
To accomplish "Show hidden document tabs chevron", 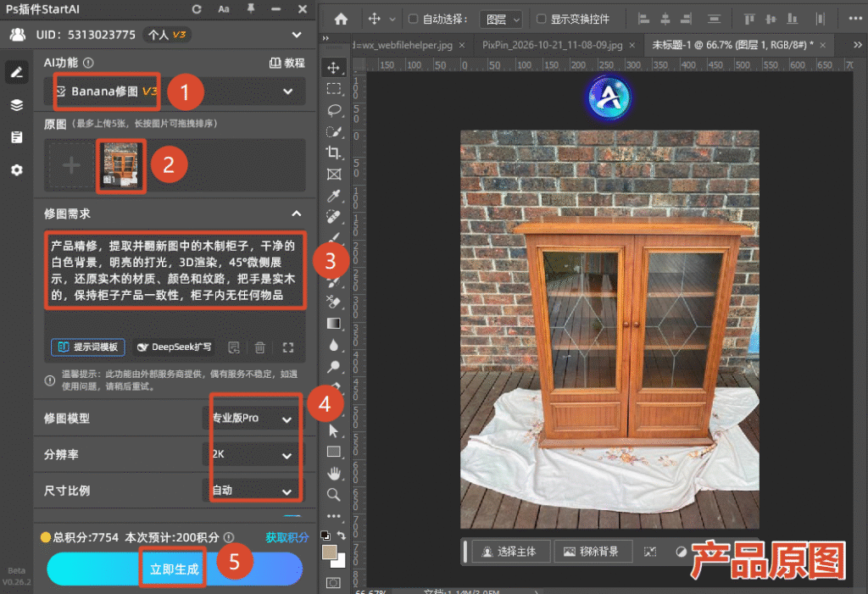I will (857, 45).
